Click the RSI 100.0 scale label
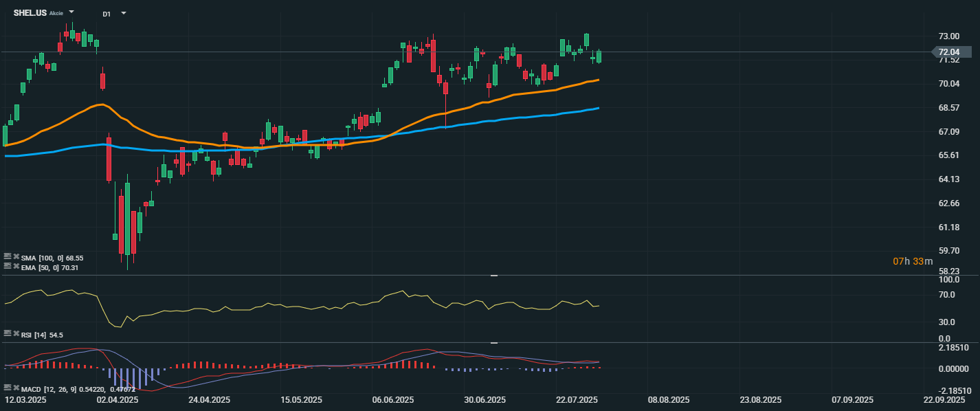This screenshot has width=980, height=411. click(948, 280)
